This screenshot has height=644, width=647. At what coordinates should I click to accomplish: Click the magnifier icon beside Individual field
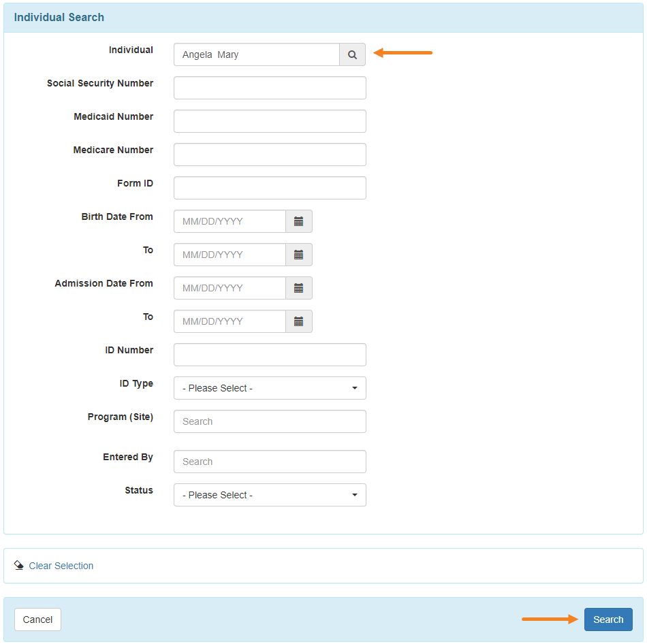352,54
